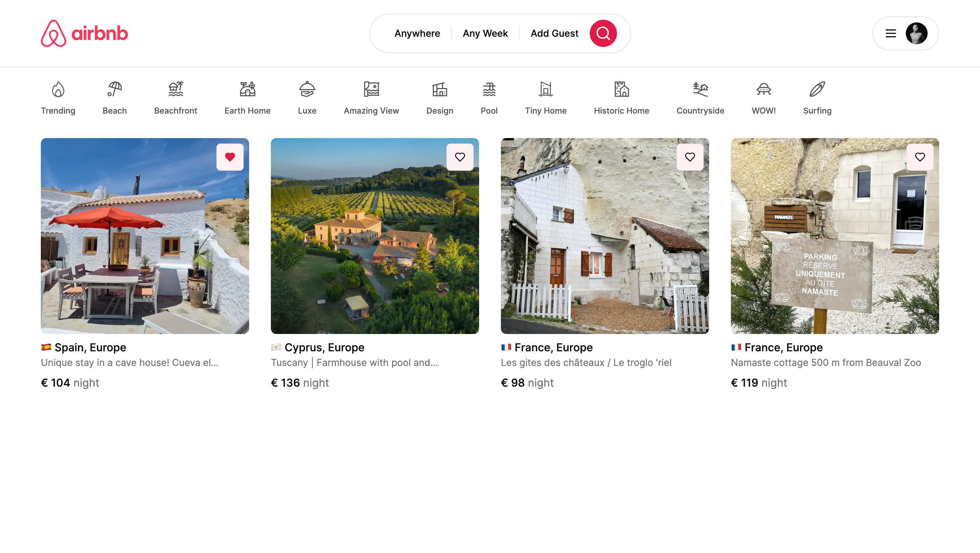This screenshot has width=980, height=553.
Task: Pick the WOW! UFO category icon
Action: click(x=763, y=90)
